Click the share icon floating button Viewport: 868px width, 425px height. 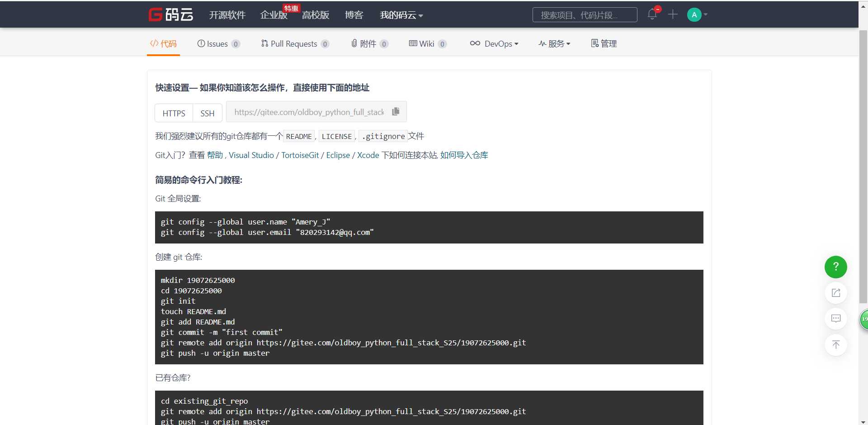(x=835, y=293)
